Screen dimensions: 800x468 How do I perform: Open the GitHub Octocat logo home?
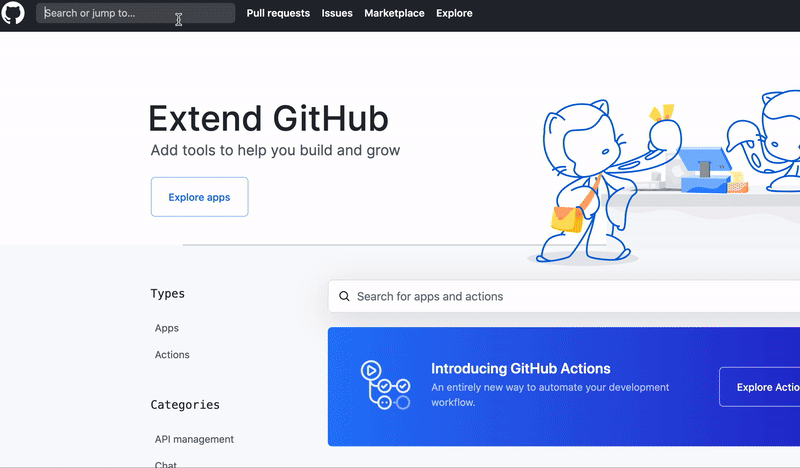coord(13,13)
